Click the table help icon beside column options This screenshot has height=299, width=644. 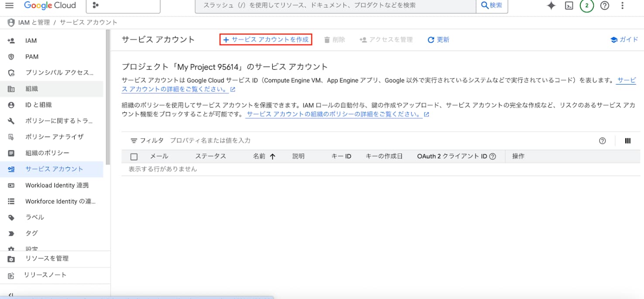[603, 141]
